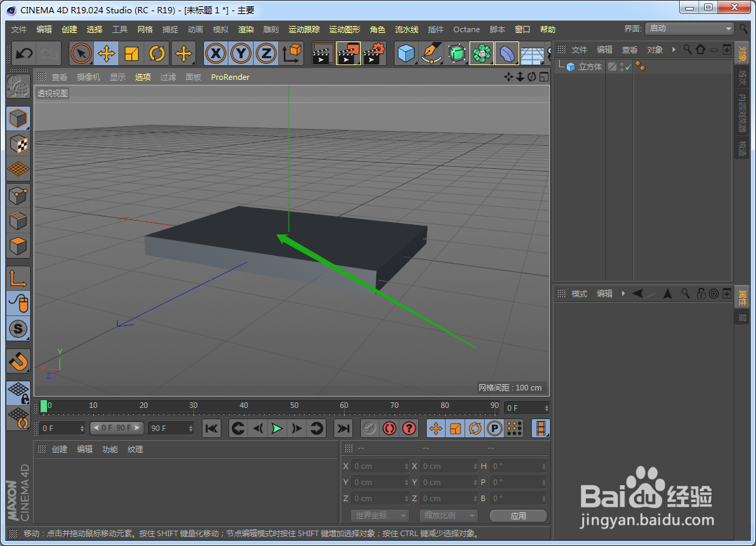Activate the Scale tool in top toolbar
This screenshot has width=756, height=546.
coord(132,53)
